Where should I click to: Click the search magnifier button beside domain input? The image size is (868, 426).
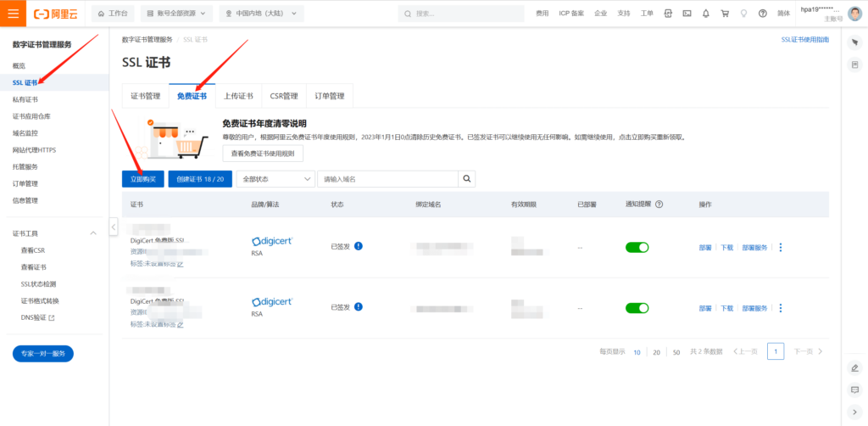[467, 179]
